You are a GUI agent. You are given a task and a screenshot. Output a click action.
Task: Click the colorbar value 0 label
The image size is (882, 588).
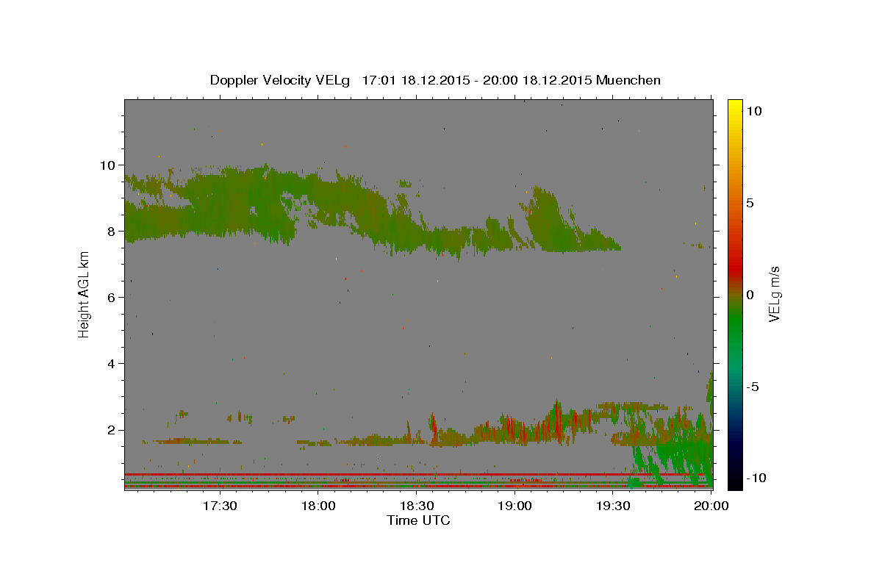pyautogui.click(x=750, y=295)
